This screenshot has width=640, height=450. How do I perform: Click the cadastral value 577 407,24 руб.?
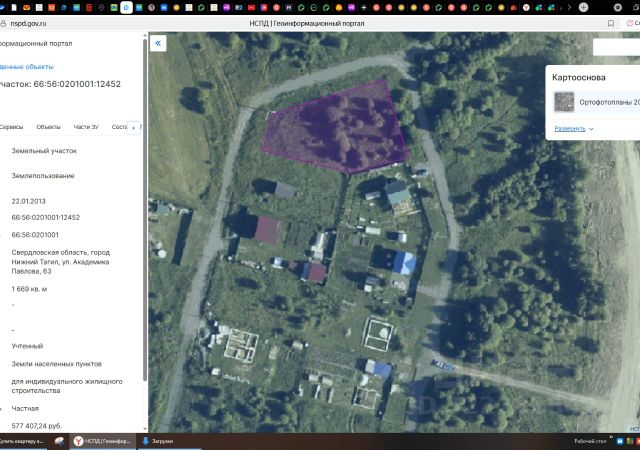pos(37,426)
